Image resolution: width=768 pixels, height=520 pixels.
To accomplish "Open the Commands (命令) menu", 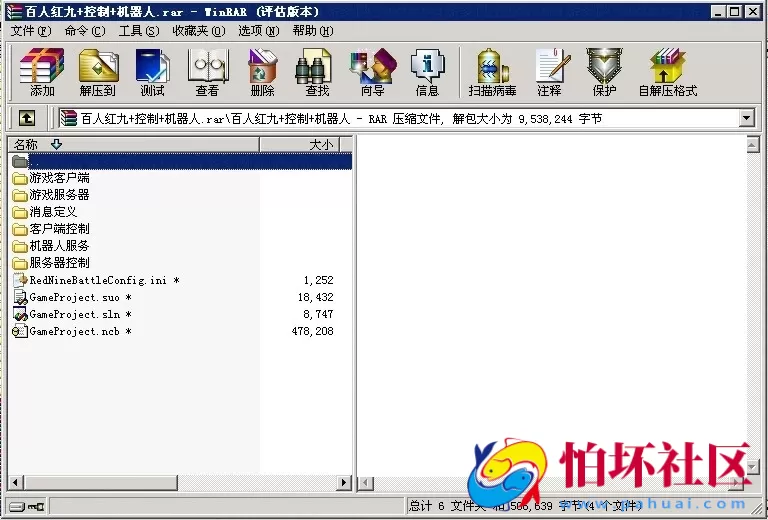I will 85,31.
